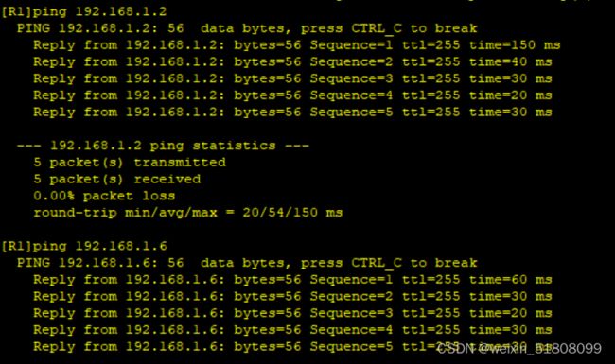Click 192.168.1.2 Sequence=5 reply line
Viewport: 615px width, 364px height.
coord(292,113)
